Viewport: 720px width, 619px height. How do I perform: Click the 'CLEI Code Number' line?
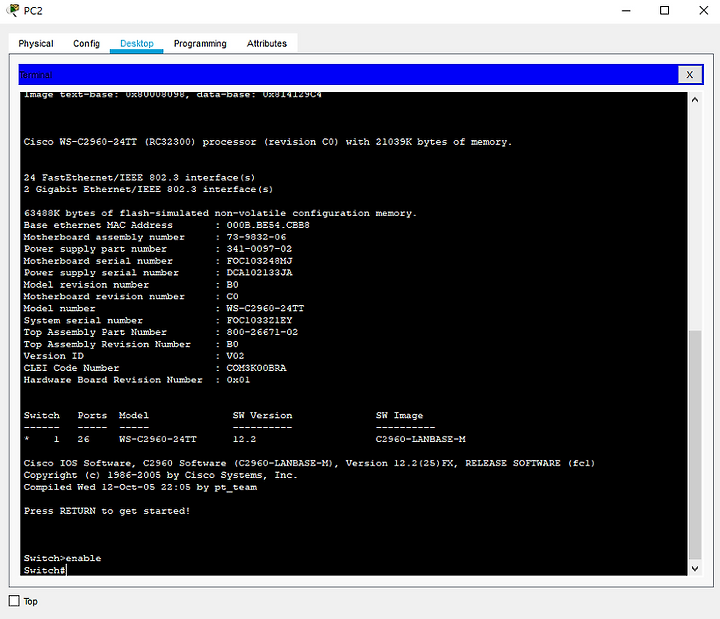click(155, 368)
